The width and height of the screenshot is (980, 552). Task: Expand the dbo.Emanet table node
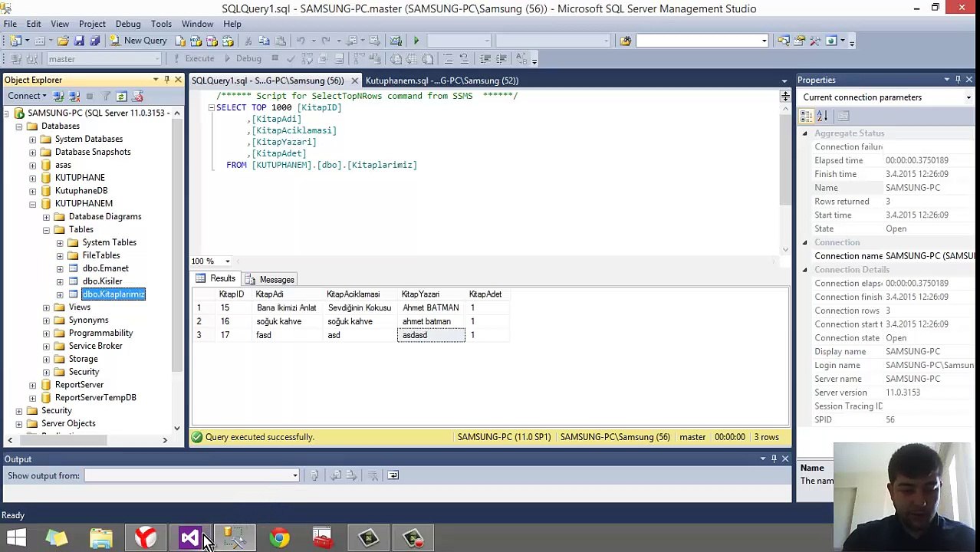[x=61, y=268]
